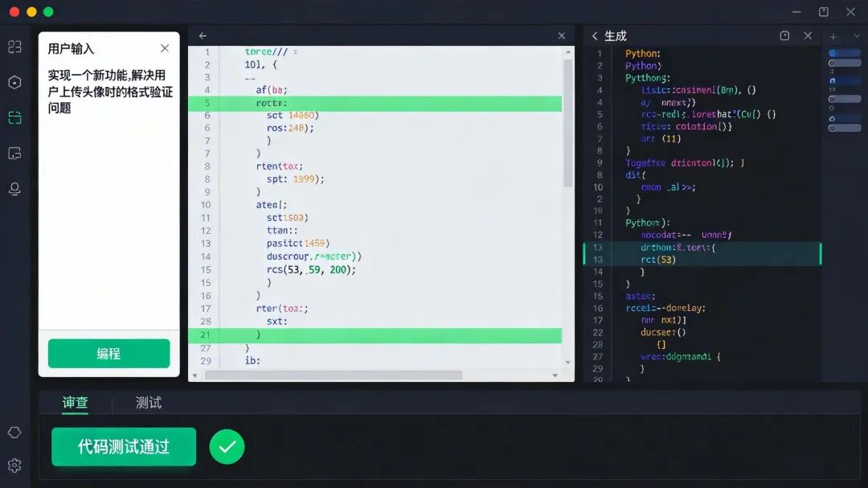Open the top grid-scan icon in left sidebar
Viewport: 868px width, 488px height.
coord(15,47)
